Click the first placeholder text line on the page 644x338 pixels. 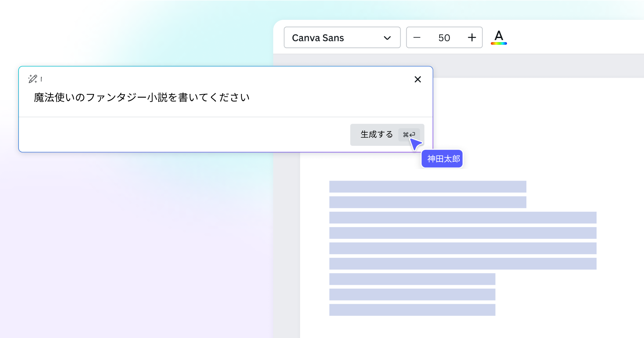[428, 187]
